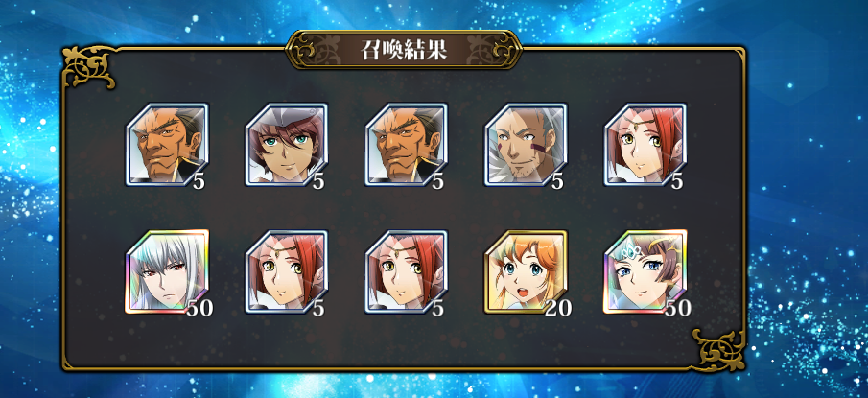Tap the number 50 beside tiara girl
This screenshot has width=868, height=398.
(x=677, y=309)
